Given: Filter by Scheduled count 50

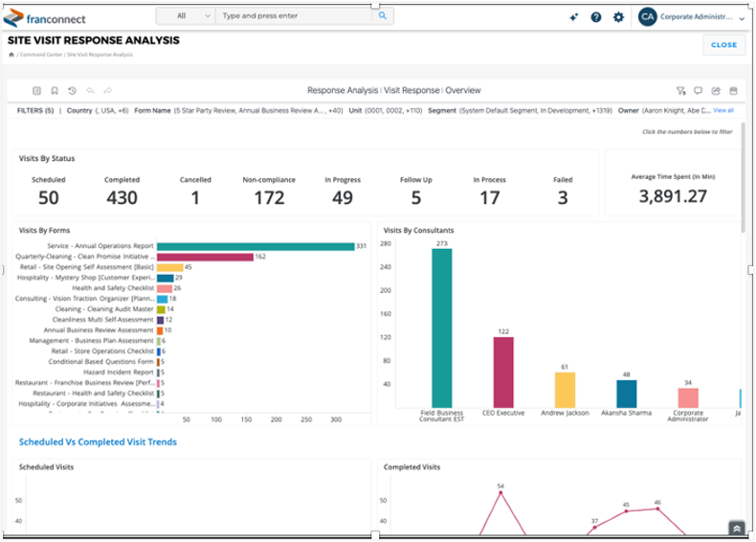Looking at the screenshot, I should tap(48, 198).
